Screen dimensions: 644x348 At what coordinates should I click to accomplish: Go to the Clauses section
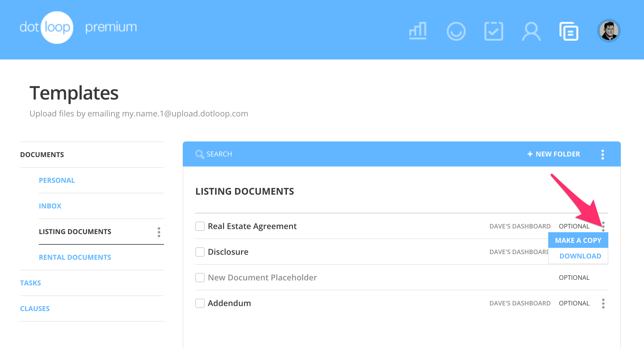pyautogui.click(x=35, y=309)
